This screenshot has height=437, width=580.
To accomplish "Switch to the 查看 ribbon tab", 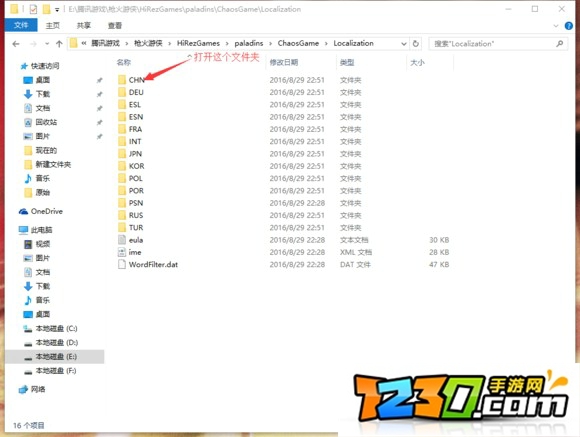I will point(115,25).
